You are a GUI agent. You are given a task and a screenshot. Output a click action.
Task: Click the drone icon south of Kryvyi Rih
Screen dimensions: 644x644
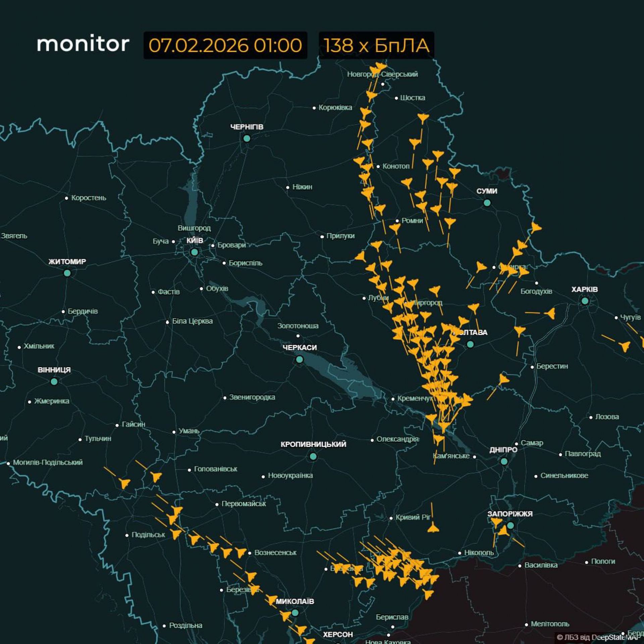coord(433,529)
